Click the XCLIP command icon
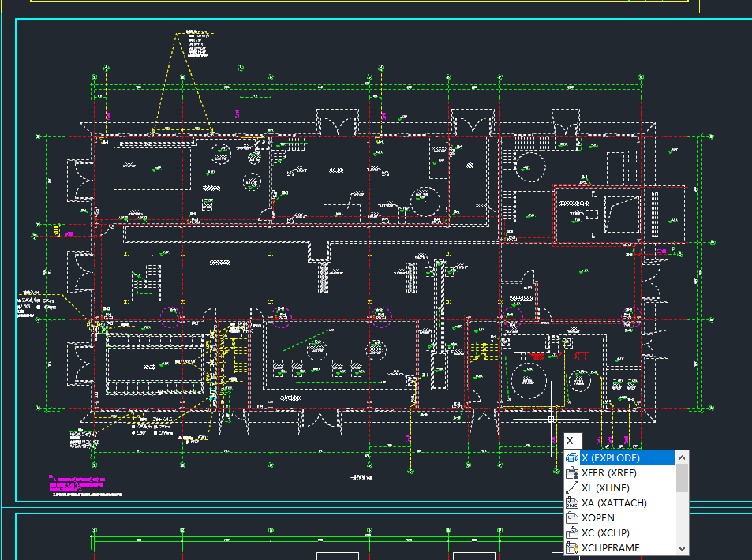This screenshot has width=752, height=560. 571,532
